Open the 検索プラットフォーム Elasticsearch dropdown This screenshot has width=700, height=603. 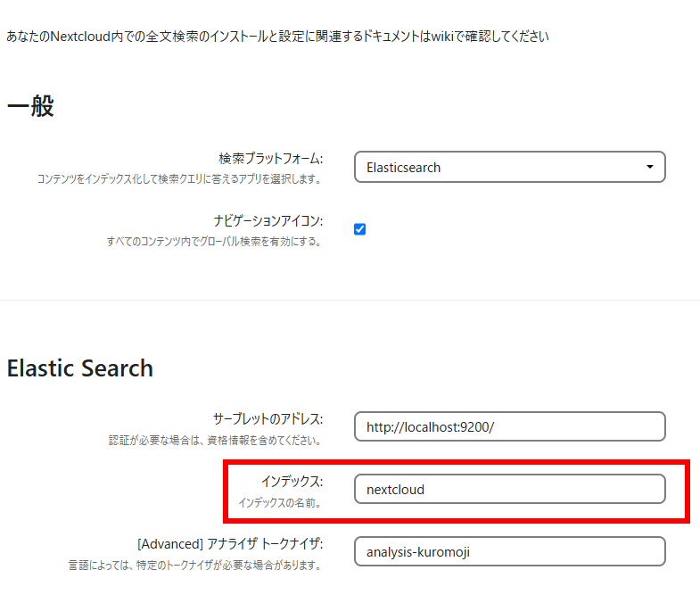(x=510, y=167)
